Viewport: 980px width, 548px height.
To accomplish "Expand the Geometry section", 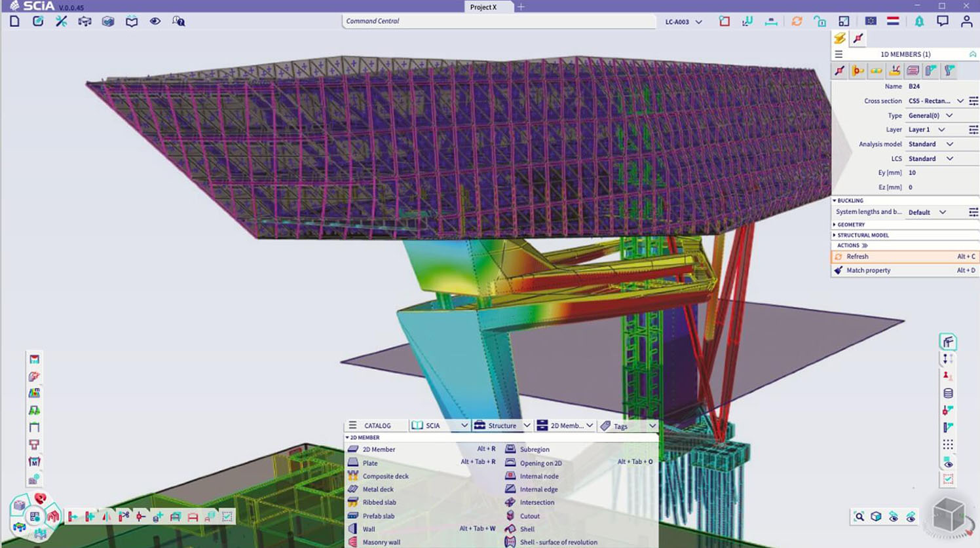I will (851, 225).
